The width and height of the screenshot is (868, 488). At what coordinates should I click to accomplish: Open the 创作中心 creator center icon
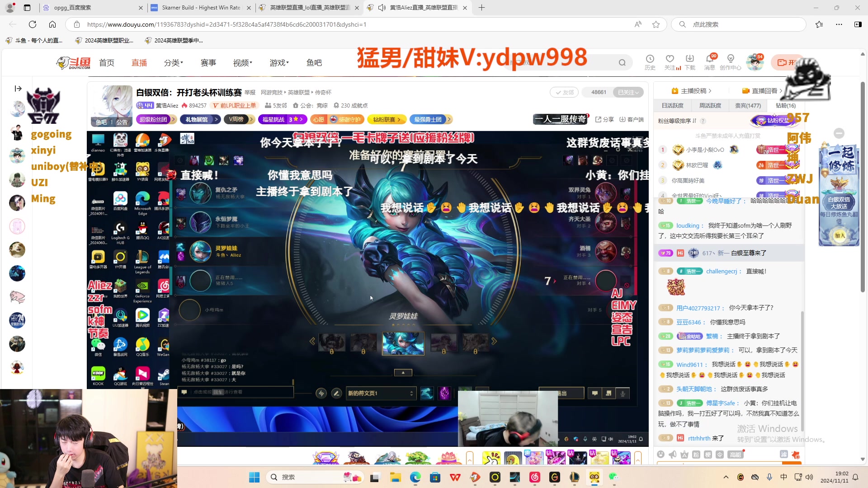[x=731, y=62]
